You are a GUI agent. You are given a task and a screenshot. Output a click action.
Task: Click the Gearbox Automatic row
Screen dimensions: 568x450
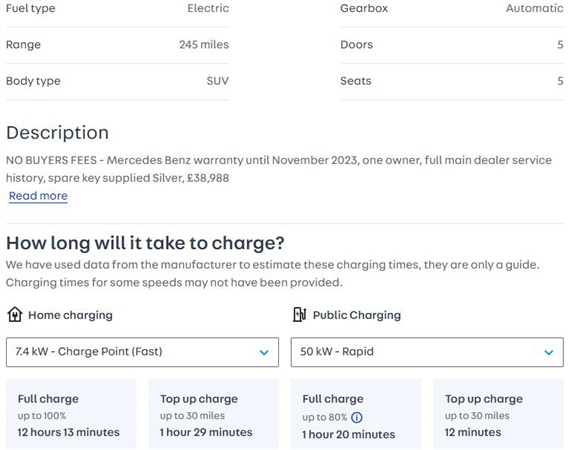[452, 11]
